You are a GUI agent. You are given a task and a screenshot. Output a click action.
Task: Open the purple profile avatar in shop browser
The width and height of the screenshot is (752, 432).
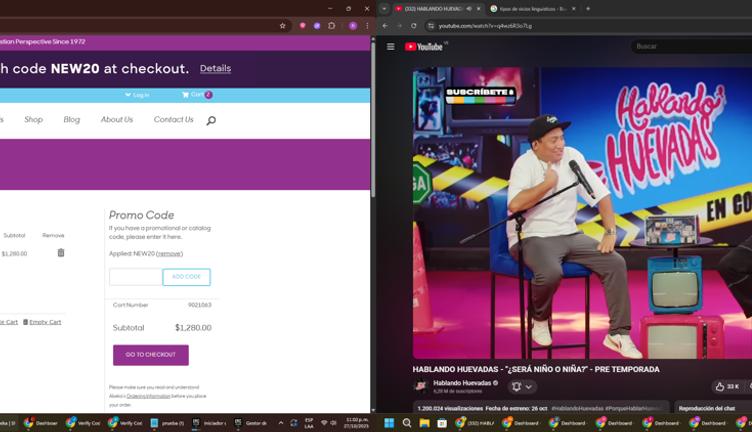(353, 26)
